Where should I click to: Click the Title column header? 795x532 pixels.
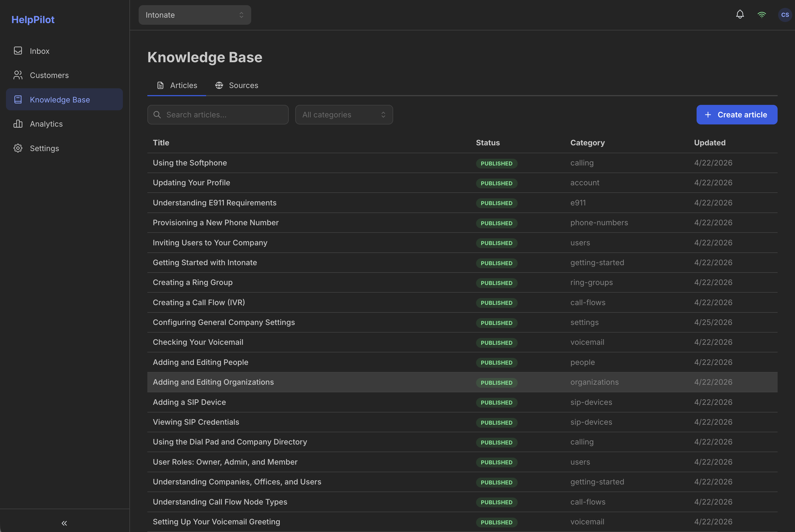(x=161, y=143)
